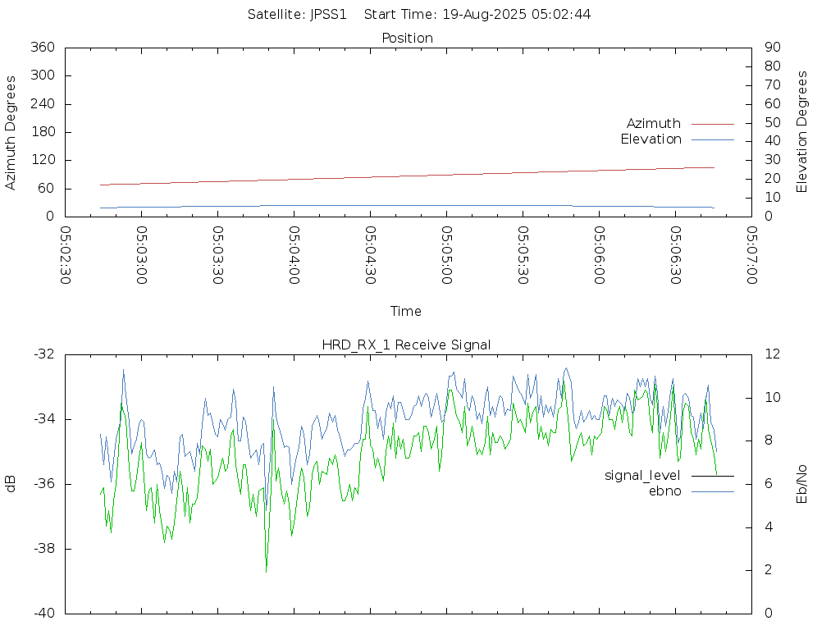
Task: Click the 30 tick on the Elevation axis
Action: pos(773,160)
